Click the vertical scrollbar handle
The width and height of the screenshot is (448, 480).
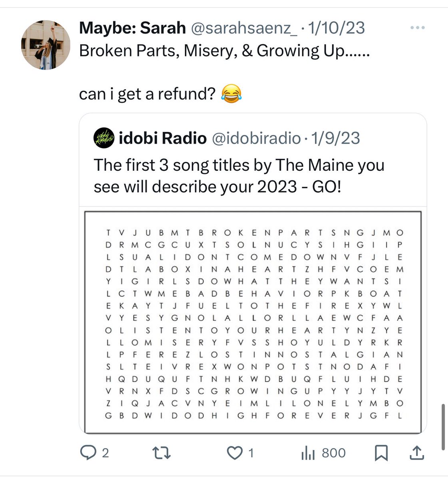click(x=443, y=427)
